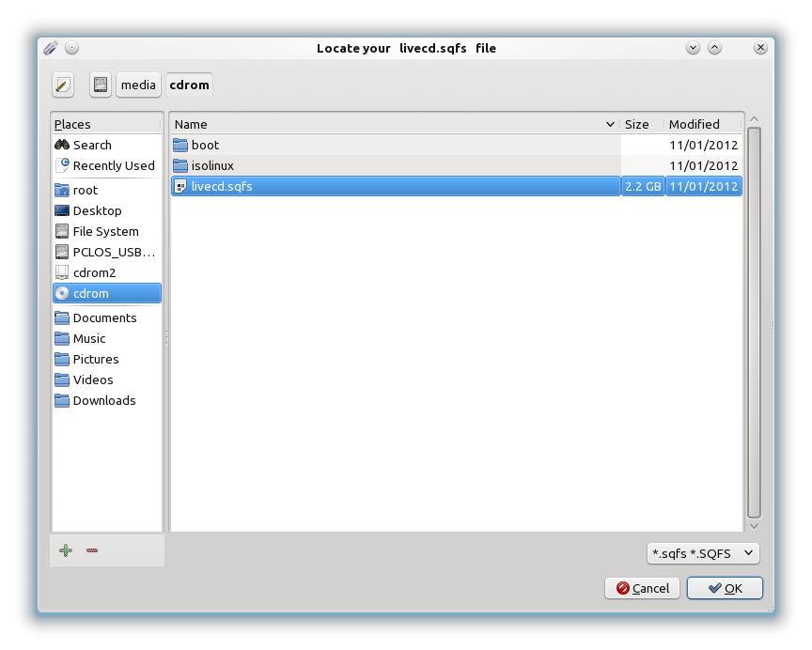Viewport: 812px width, 650px height.
Task: Open Search in Places
Action: coord(107,145)
